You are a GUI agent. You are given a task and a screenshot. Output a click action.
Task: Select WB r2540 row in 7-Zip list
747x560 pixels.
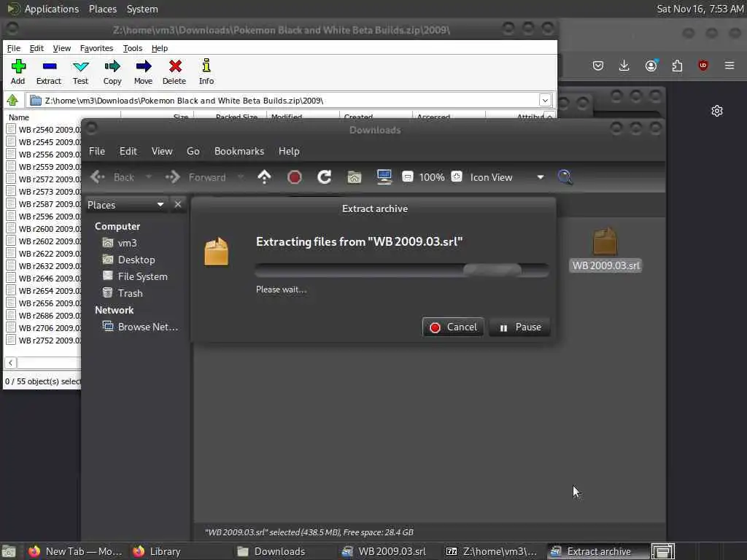point(43,130)
